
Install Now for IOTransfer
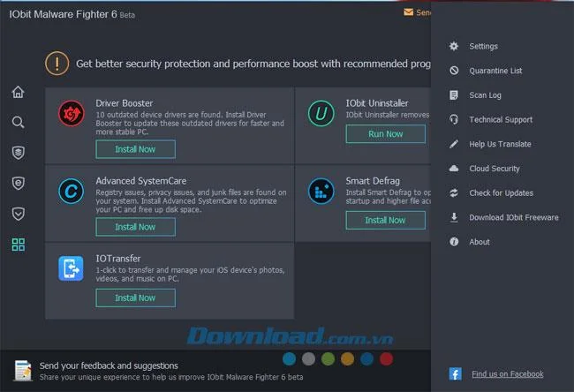135,298
